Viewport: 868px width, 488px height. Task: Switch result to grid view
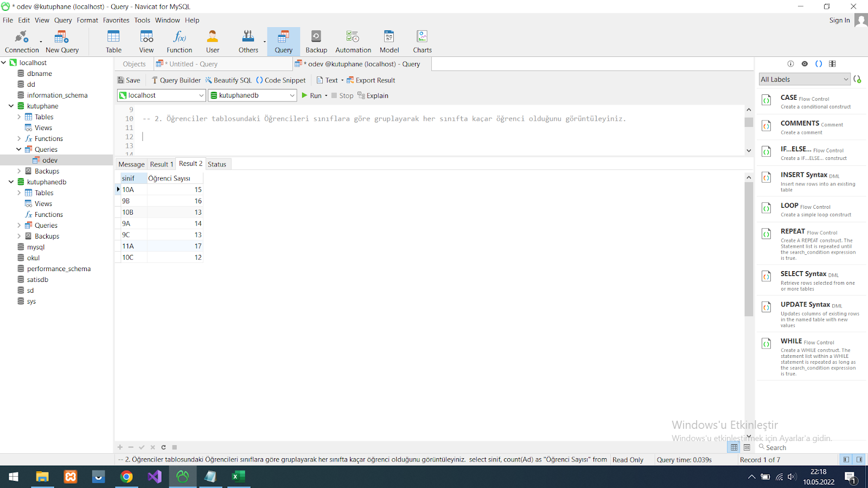(734, 447)
